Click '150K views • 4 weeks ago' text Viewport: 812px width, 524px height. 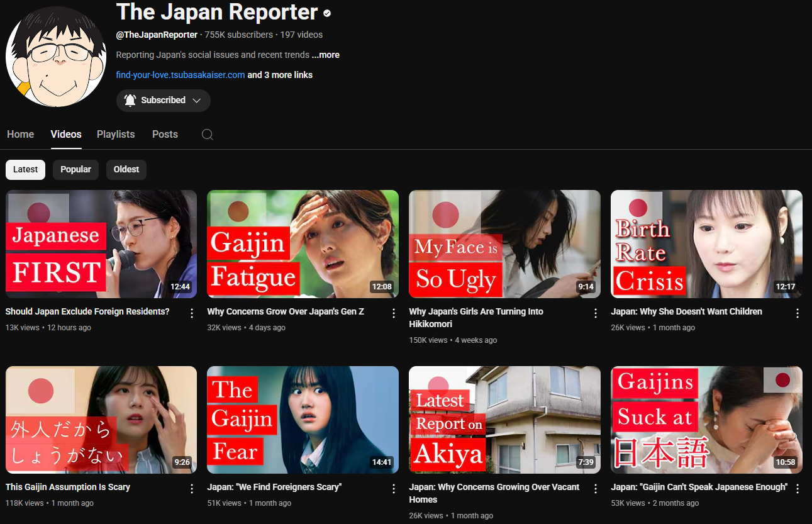tap(453, 340)
